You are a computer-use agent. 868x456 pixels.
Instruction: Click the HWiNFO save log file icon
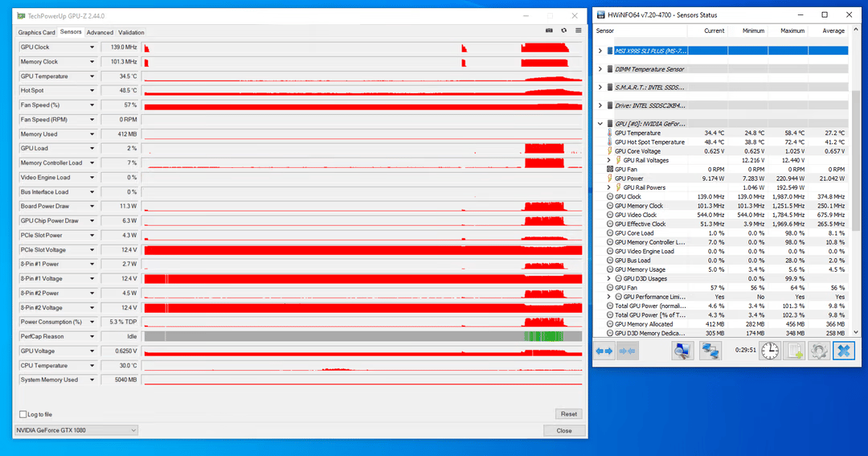pos(795,351)
